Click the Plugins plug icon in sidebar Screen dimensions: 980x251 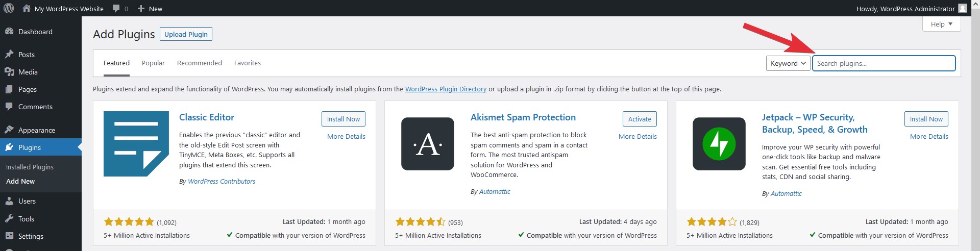point(9,147)
